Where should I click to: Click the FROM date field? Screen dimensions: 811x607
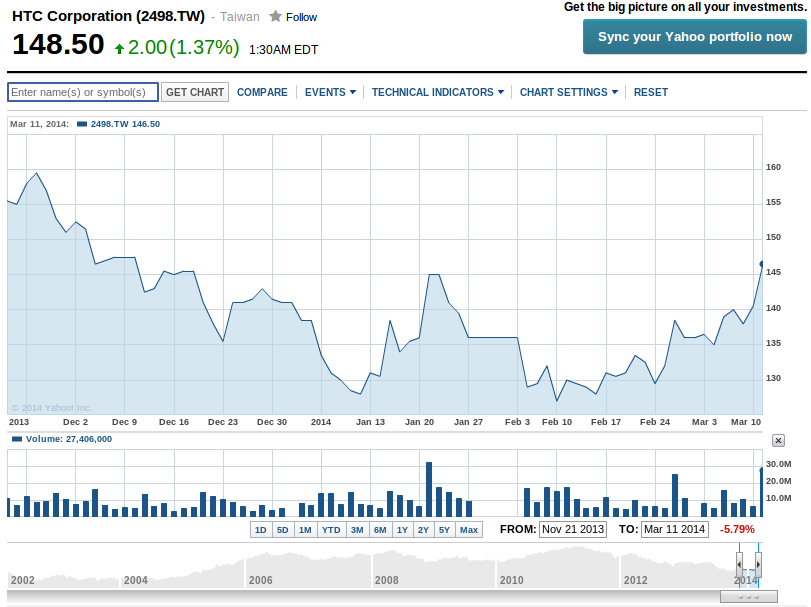tap(573, 529)
